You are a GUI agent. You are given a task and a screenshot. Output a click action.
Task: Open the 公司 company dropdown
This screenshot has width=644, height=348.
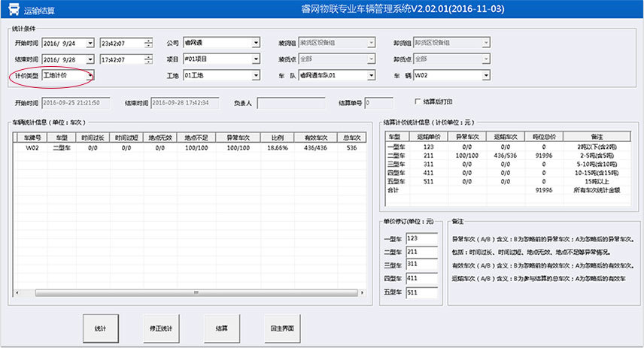256,43
